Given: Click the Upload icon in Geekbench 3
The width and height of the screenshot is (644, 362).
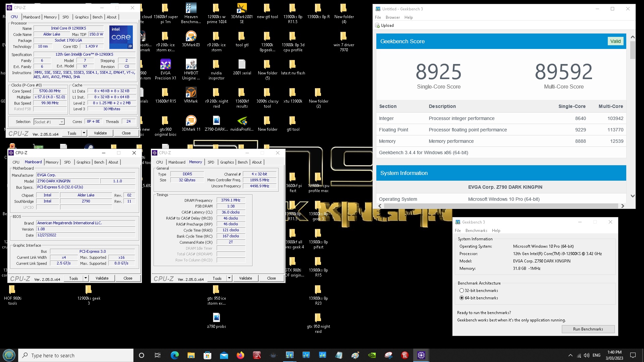Looking at the screenshot, I should pos(378,25).
